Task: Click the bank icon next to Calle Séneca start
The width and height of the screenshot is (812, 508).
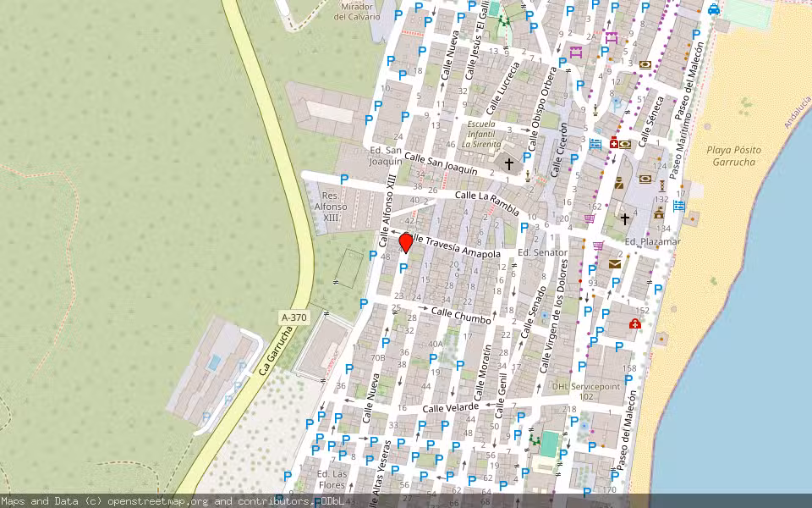Action: point(626,144)
